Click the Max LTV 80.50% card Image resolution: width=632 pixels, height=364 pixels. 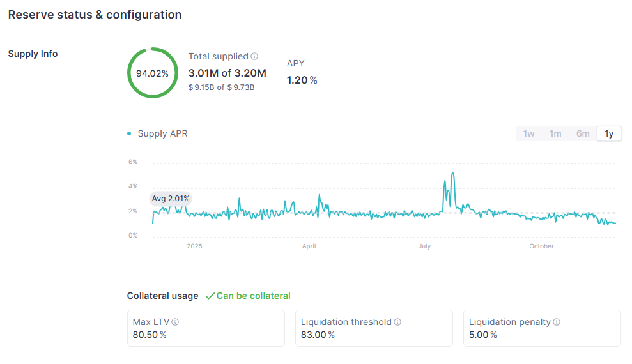(x=206, y=328)
